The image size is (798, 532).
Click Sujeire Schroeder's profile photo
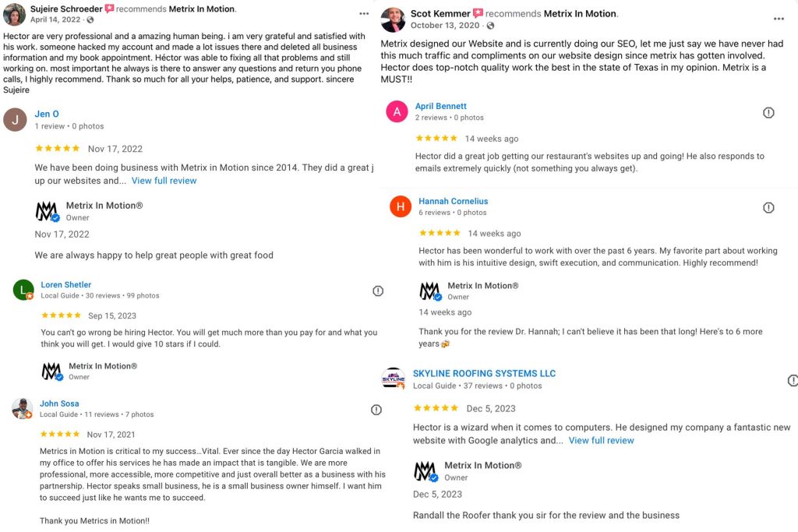point(14,14)
